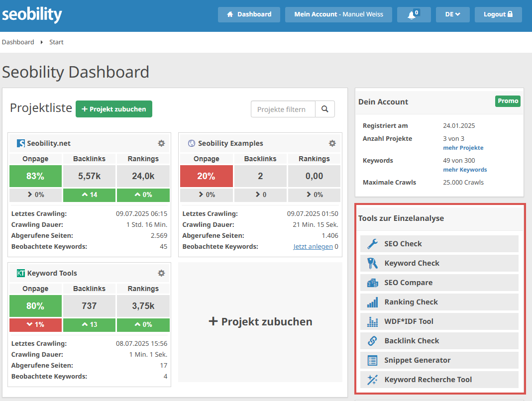Screen dimensions: 532x401
Task: Click Seobility Examples Rankings value 0,00
Action: point(314,176)
